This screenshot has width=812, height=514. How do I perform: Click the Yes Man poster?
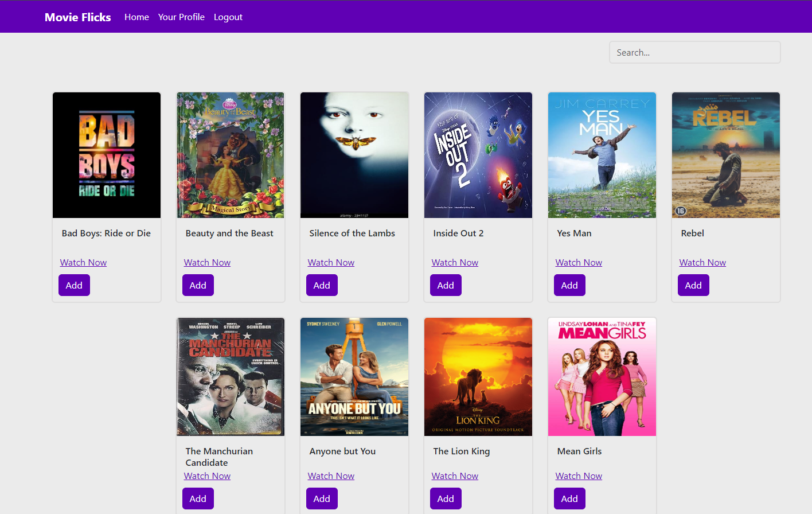[x=602, y=155]
